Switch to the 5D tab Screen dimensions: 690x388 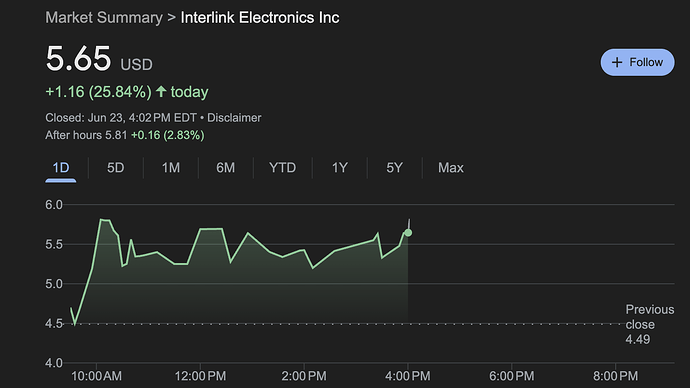pyautogui.click(x=116, y=168)
